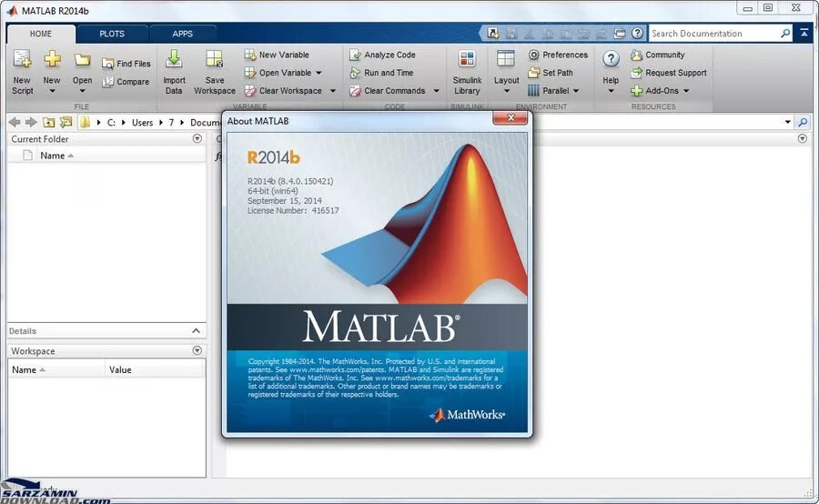Click the Set Path button
The image size is (819, 504).
click(x=551, y=73)
